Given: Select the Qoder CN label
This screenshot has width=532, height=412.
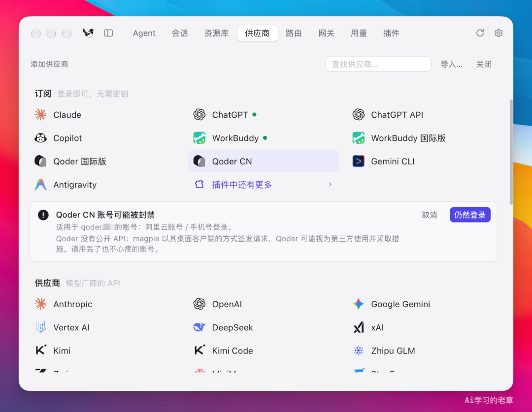Looking at the screenshot, I should coord(232,161).
